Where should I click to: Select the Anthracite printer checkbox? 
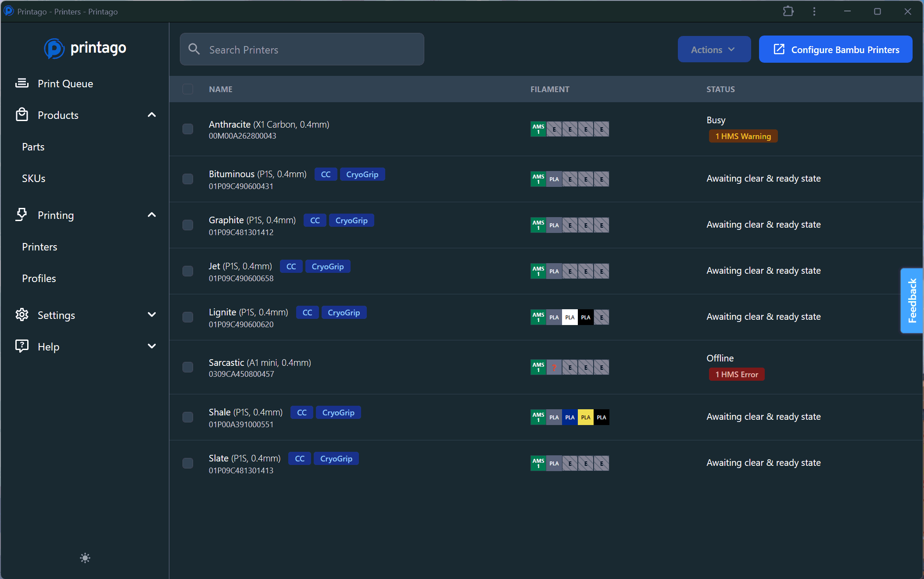(188, 129)
